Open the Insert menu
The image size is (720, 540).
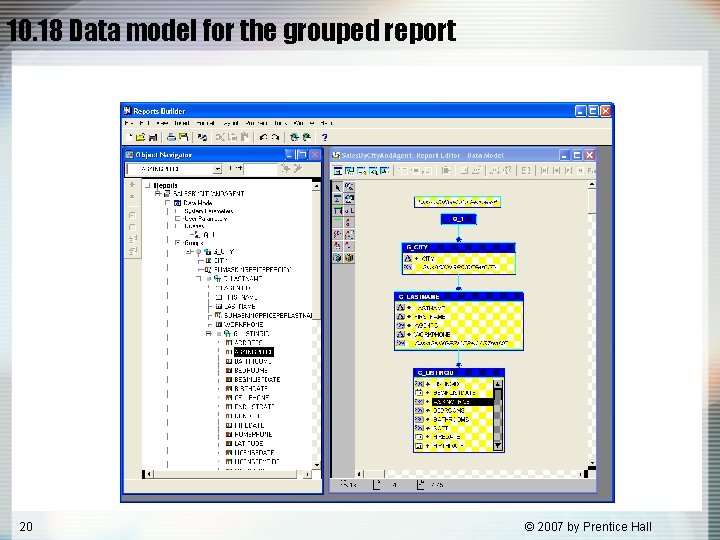pyautogui.click(x=182, y=123)
